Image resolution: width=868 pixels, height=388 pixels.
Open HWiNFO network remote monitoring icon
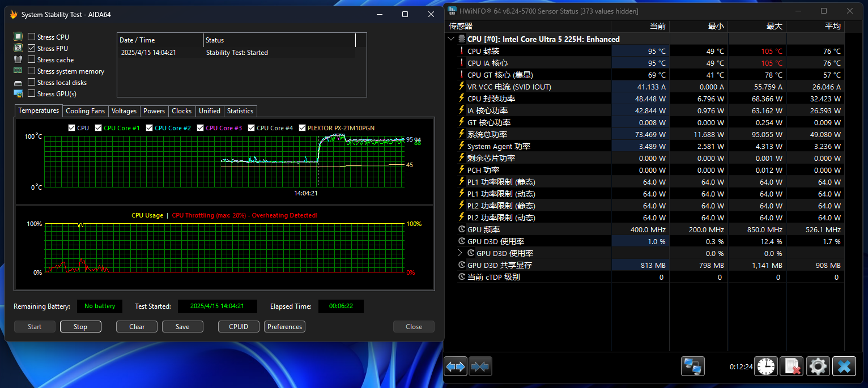coord(692,366)
